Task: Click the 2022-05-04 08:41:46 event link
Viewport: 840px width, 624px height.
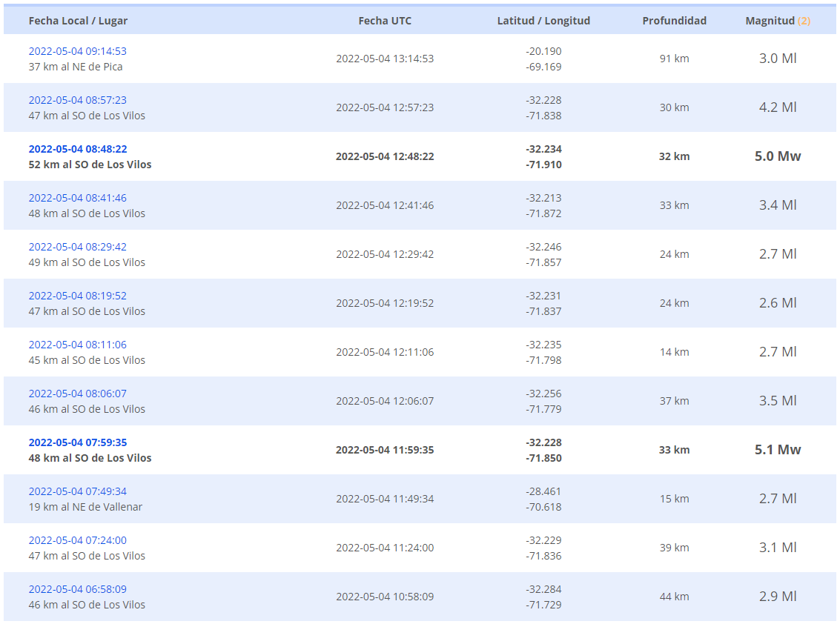Action: pos(77,198)
